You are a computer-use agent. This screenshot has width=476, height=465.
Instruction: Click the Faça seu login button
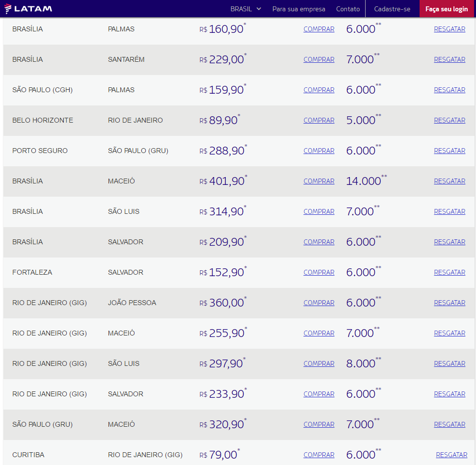click(x=447, y=9)
